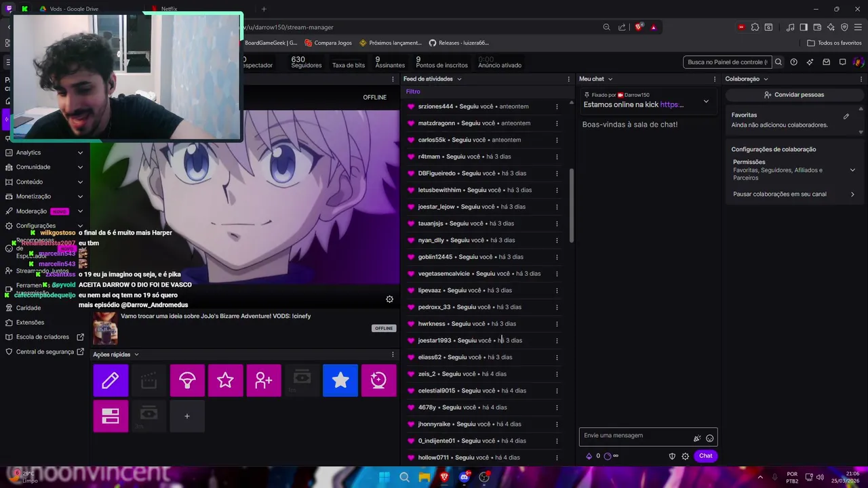Open Brave Wallet icon in toolbar
This screenshot has height=488, width=868.
[x=817, y=27]
